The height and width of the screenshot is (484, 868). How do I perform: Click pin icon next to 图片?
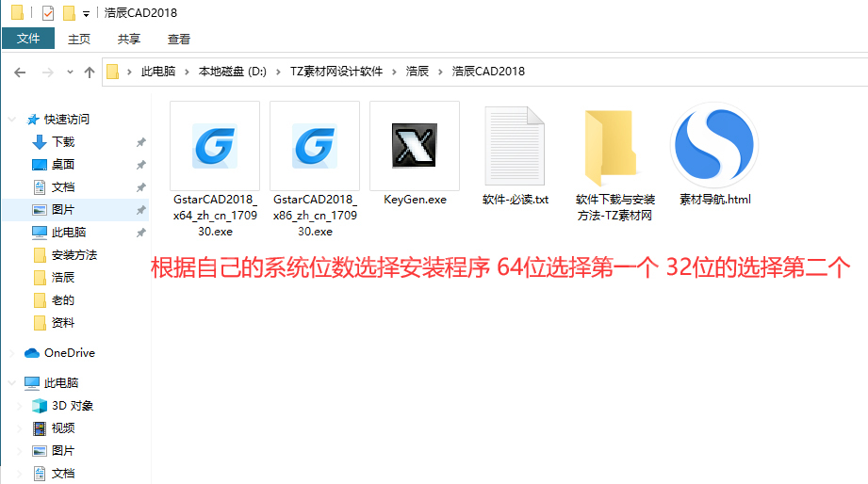(141, 210)
